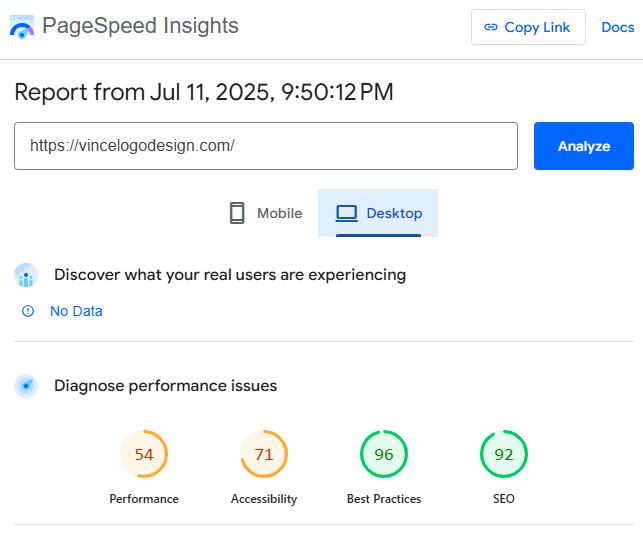Click the No Data link
This screenshot has height=537, width=643.
point(76,311)
